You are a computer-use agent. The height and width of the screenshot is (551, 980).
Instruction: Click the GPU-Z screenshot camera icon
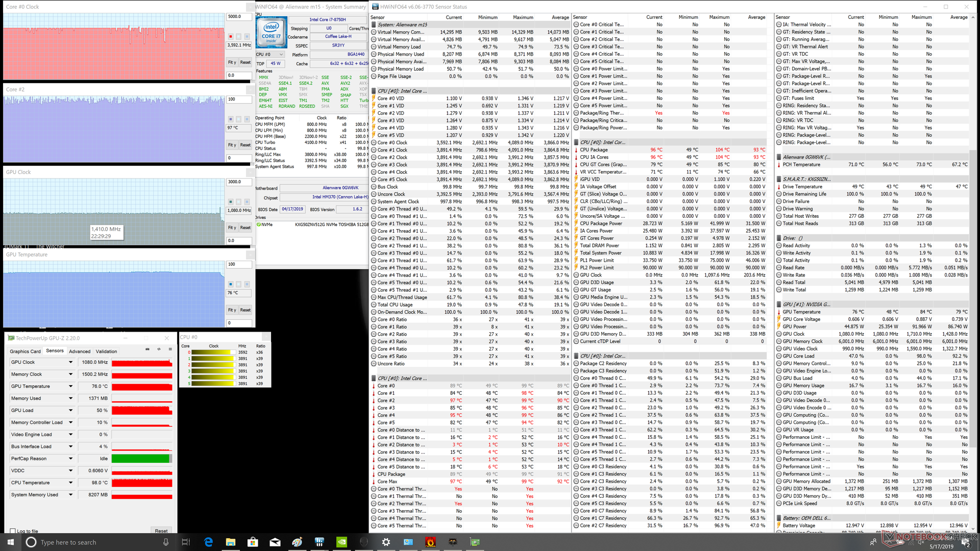tap(148, 349)
